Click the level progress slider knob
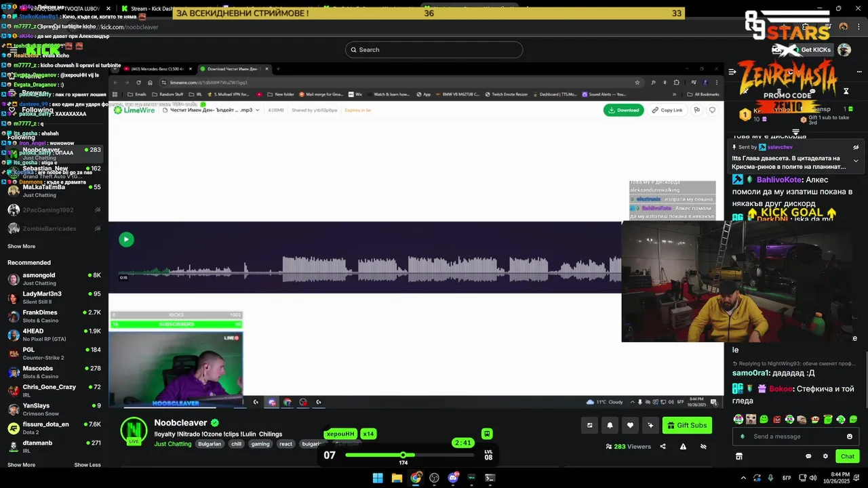 click(403, 455)
